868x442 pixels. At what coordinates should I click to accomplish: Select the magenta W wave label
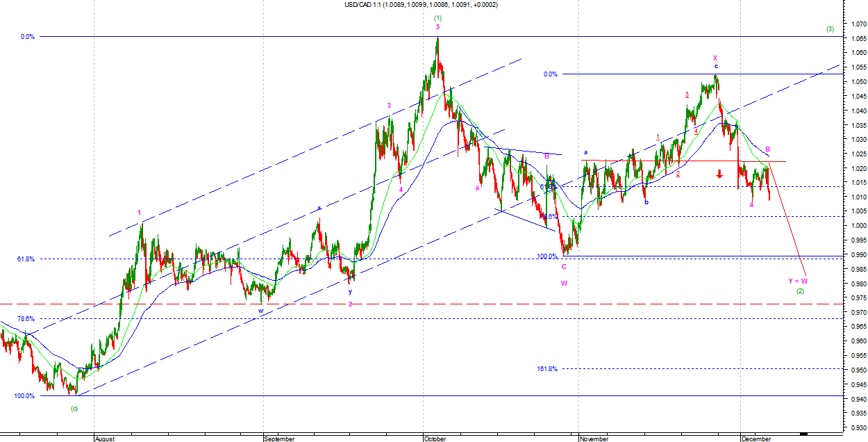564,283
